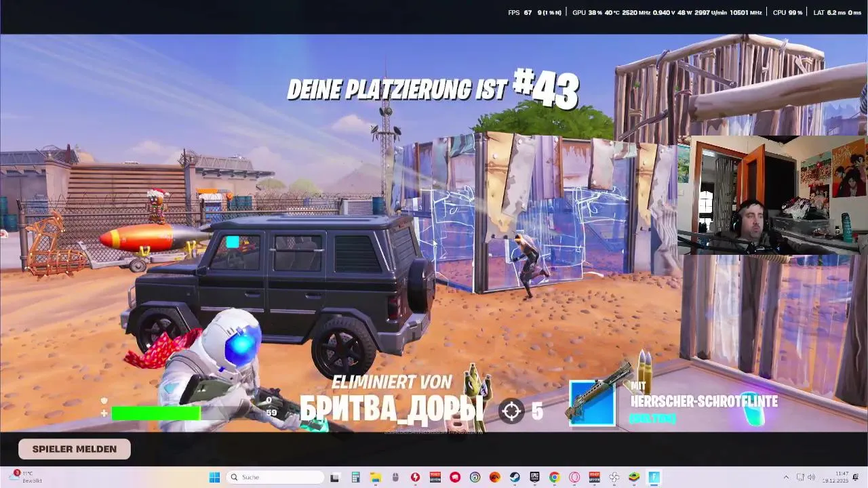Open the volume speaker tray icon
The height and width of the screenshot is (488, 868).
[812, 477]
